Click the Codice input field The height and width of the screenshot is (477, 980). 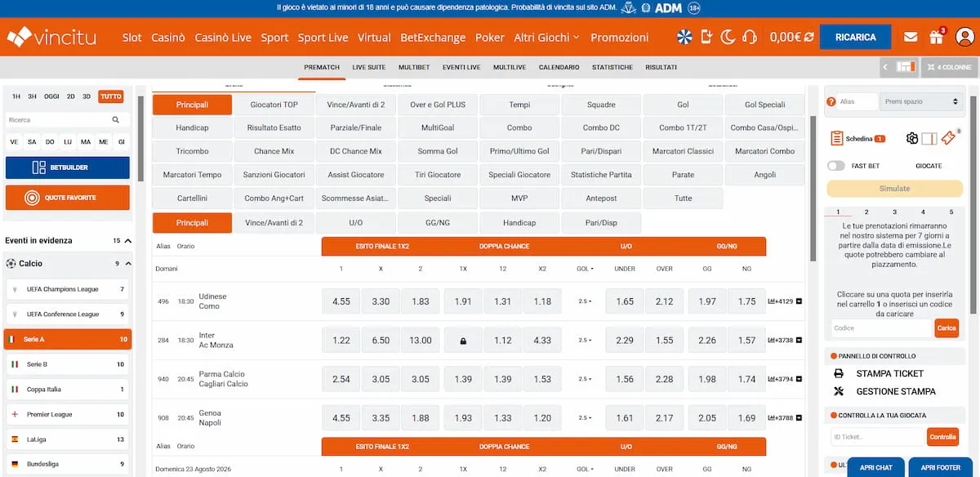(x=882, y=328)
